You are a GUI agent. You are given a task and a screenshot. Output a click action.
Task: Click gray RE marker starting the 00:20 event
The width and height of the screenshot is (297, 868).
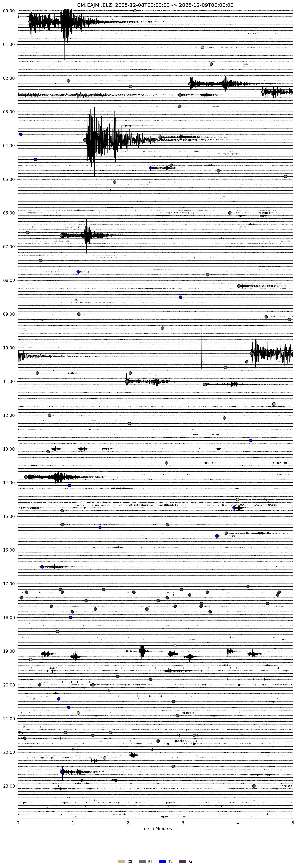[x=30, y=22]
